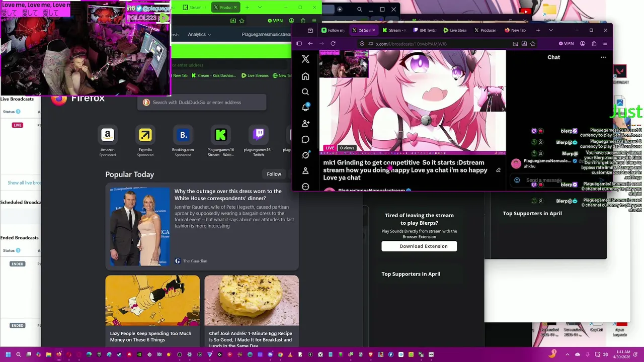Open tab list chevron in purple browser
Viewport: 644px width, 362px height.
tap(550, 30)
